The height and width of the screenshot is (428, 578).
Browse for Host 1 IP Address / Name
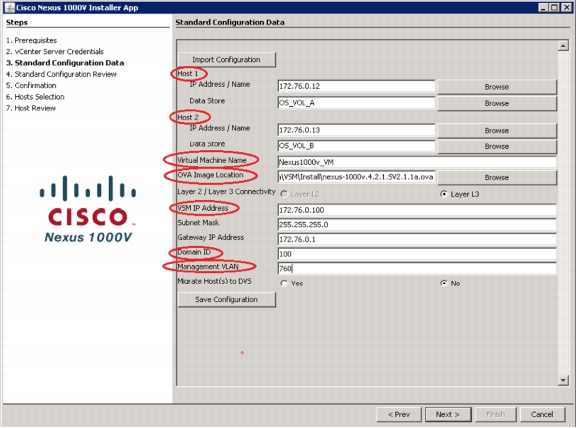pyautogui.click(x=497, y=87)
